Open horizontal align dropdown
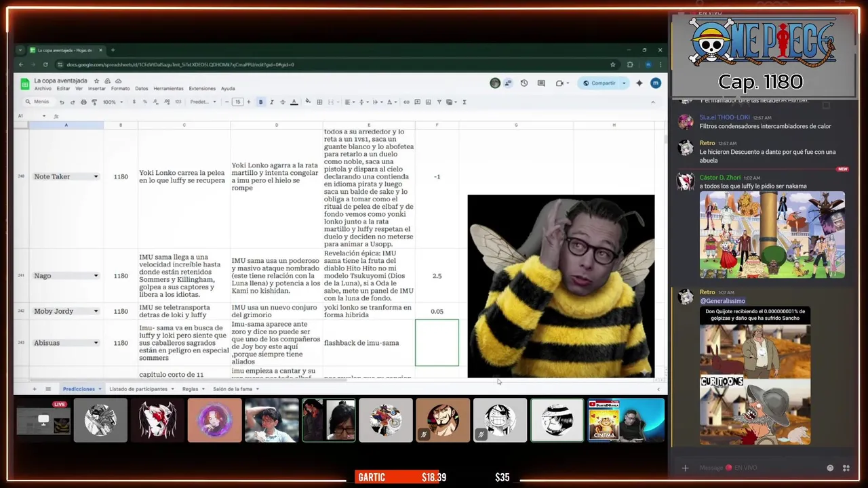868x488 pixels. click(349, 102)
